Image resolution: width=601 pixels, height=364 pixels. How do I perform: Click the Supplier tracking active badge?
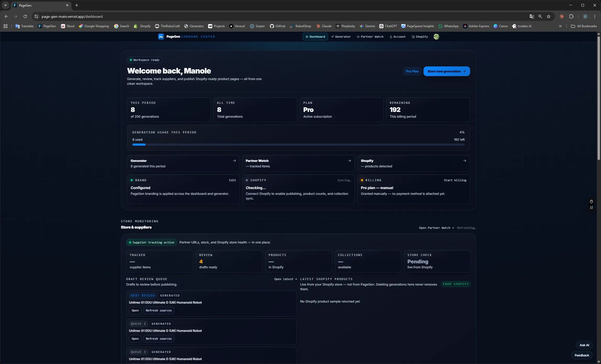pyautogui.click(x=151, y=243)
